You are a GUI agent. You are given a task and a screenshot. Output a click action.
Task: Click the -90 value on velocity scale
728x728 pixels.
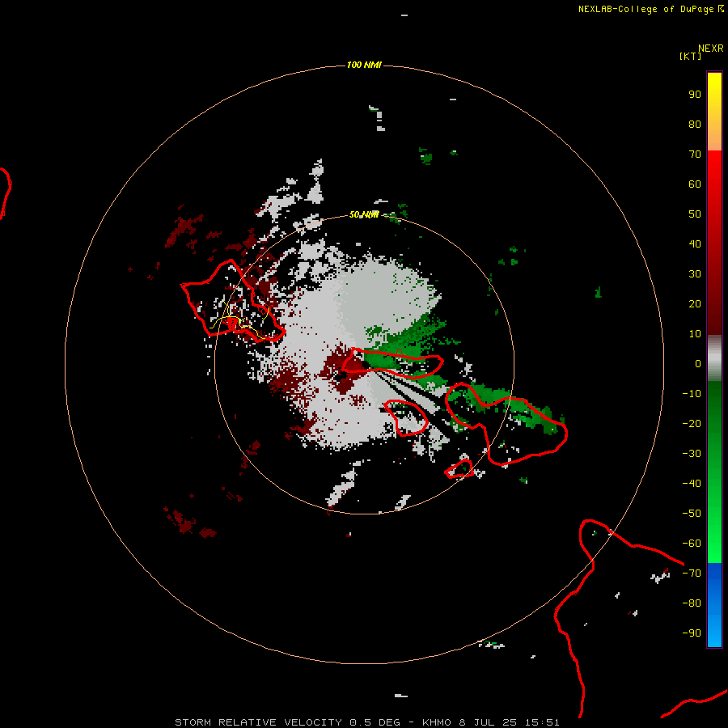[692, 633]
